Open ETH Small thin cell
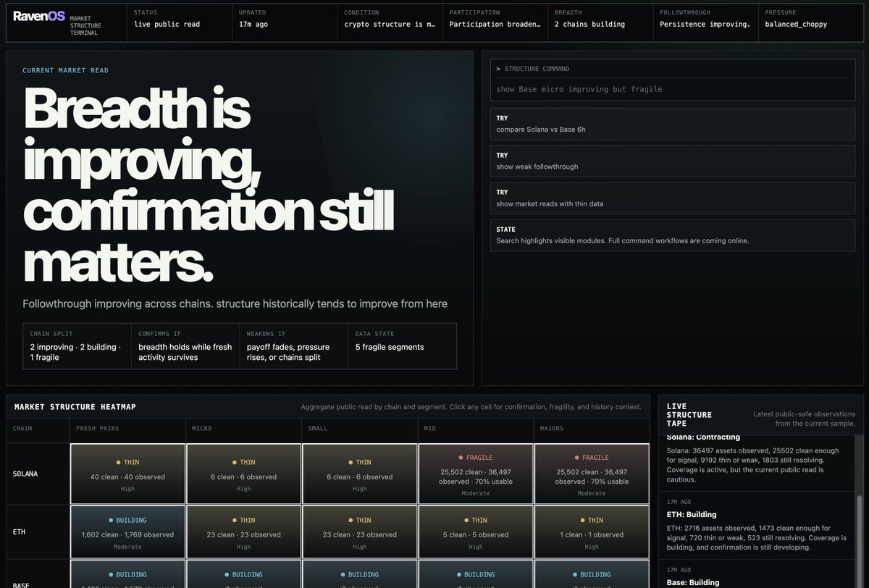The image size is (869, 588). [x=359, y=532]
